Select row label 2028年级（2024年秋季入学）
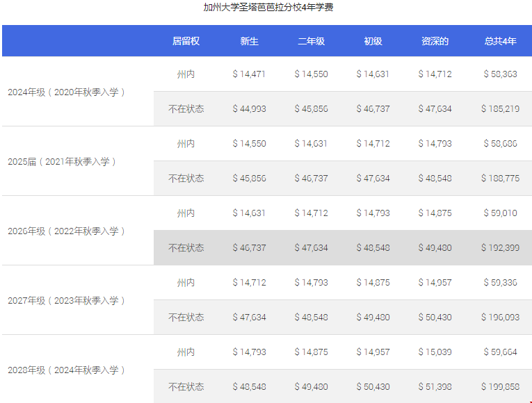 click(67, 370)
